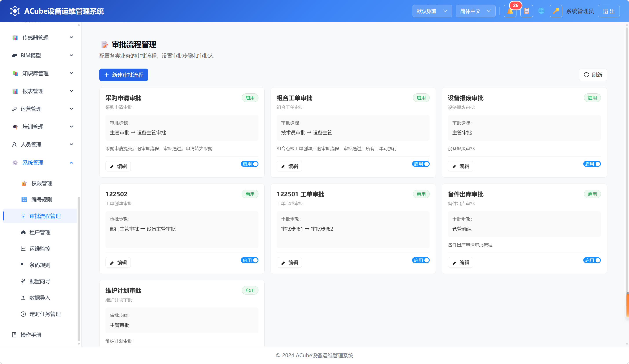Click the 人员管理 person icon
This screenshot has width=629, height=364.
point(14,145)
